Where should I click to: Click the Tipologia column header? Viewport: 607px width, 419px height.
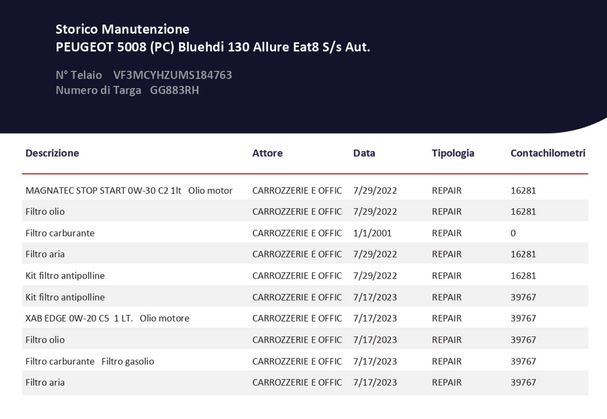coord(453,153)
